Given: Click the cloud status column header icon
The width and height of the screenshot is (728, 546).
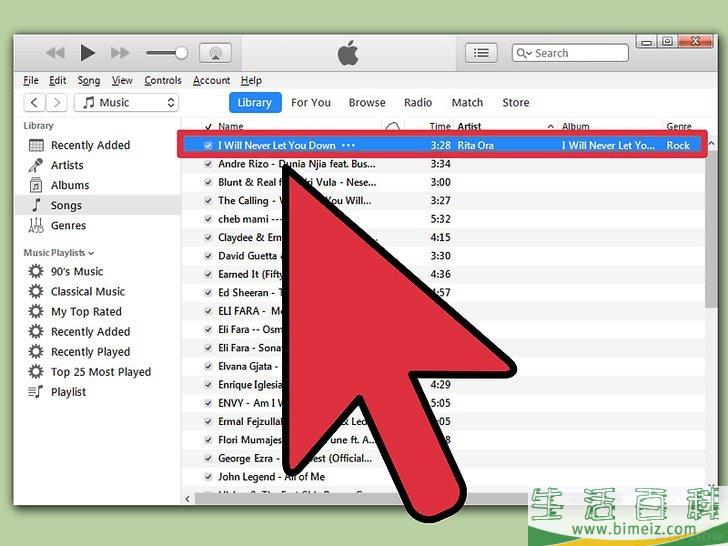Looking at the screenshot, I should pyautogui.click(x=393, y=126).
